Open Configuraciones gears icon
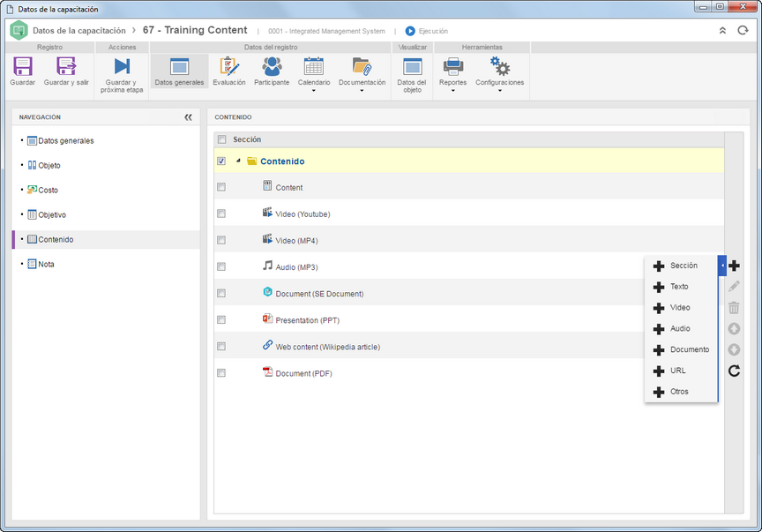Screen dimensions: 762x532 click(499, 66)
